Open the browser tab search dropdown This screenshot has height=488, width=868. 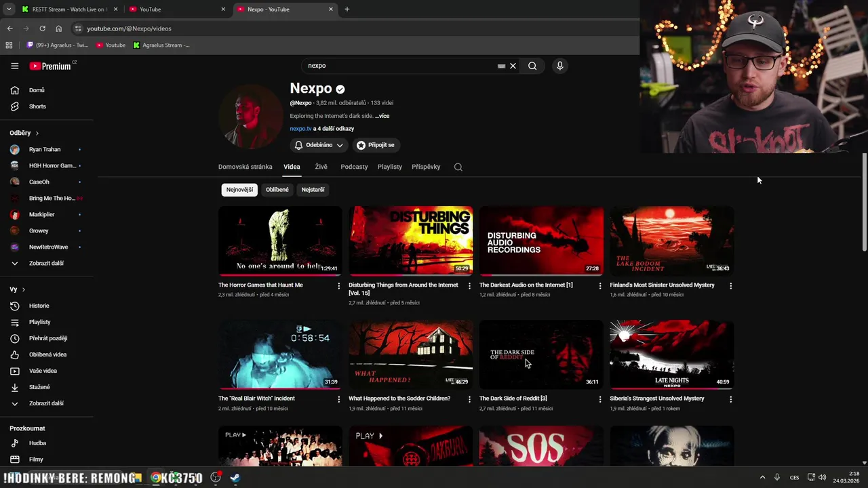pos(9,9)
